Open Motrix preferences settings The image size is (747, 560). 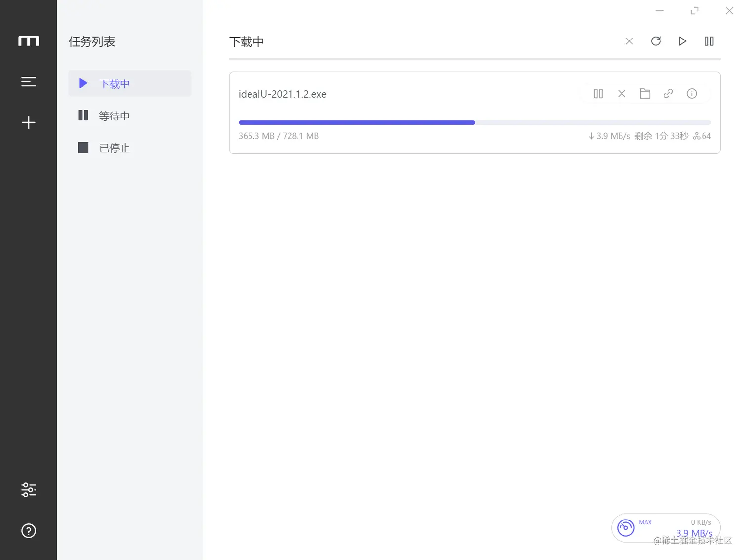pos(28,489)
